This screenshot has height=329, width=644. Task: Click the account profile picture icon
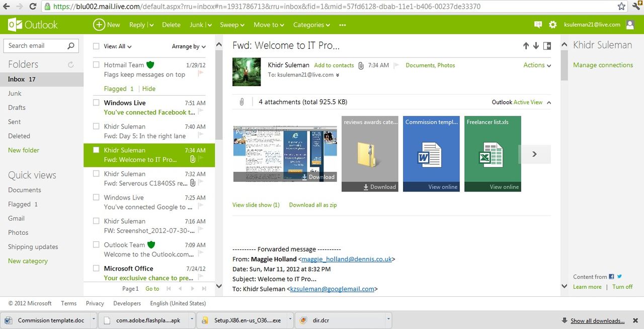click(630, 25)
